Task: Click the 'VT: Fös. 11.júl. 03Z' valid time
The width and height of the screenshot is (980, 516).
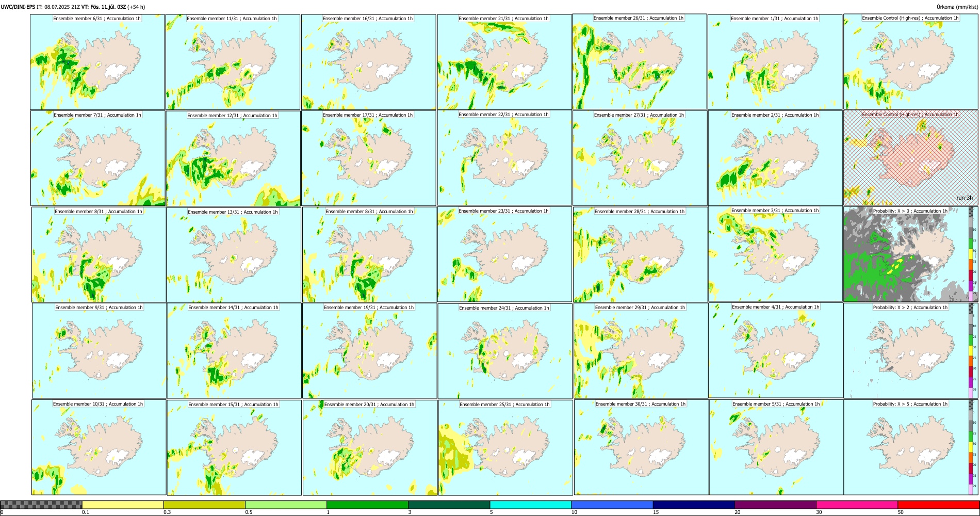Action: tap(104, 7)
